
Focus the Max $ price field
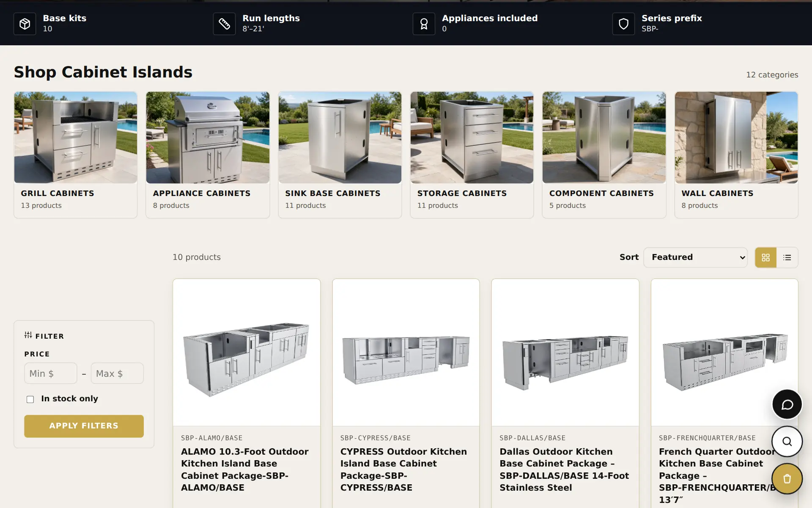click(117, 373)
